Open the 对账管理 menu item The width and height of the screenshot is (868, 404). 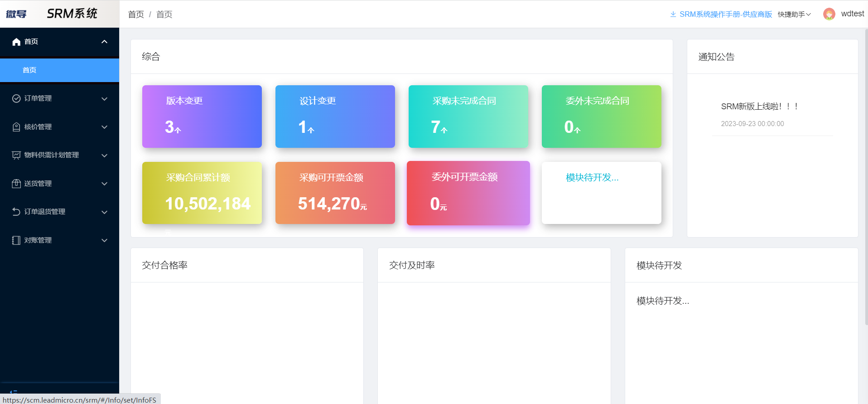(38, 240)
